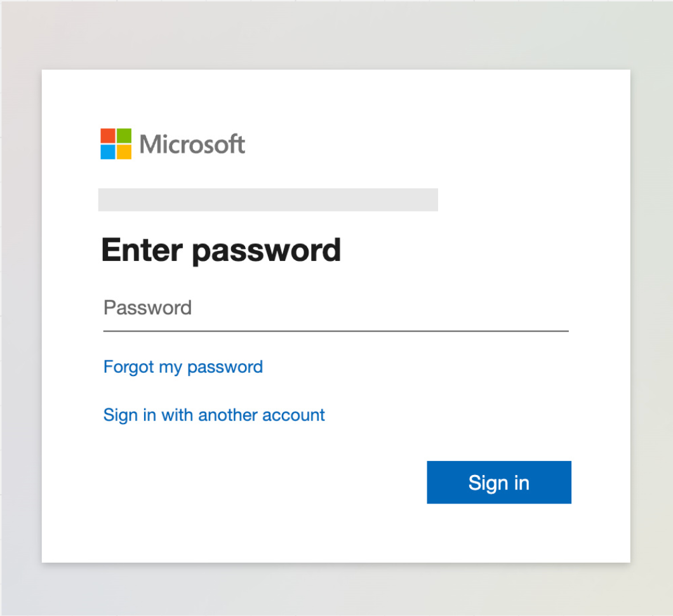Click the word 'Enter' in the heading
This screenshot has width=673, height=616.
(142, 250)
